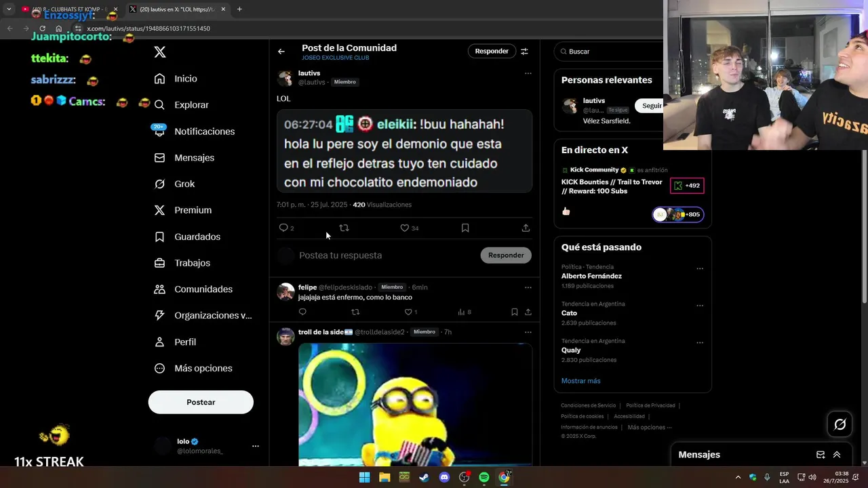Open the tab search dropdown in browser

click(9, 9)
